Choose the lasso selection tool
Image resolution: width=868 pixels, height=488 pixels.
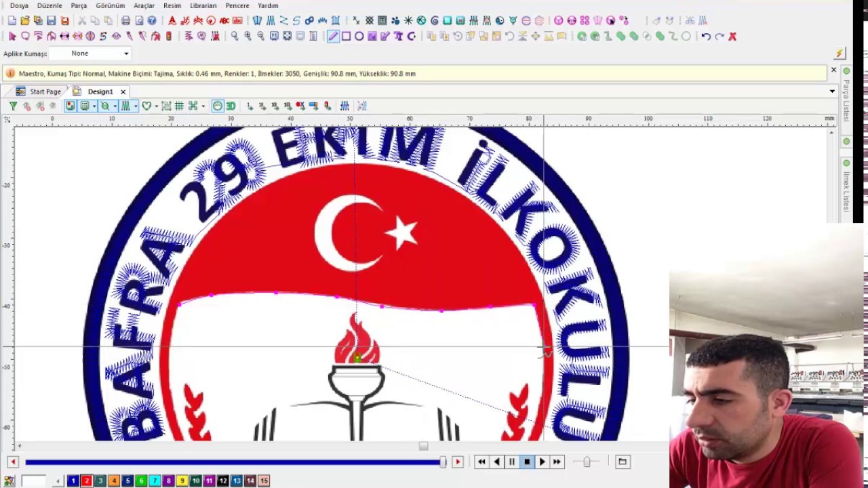coord(25,37)
